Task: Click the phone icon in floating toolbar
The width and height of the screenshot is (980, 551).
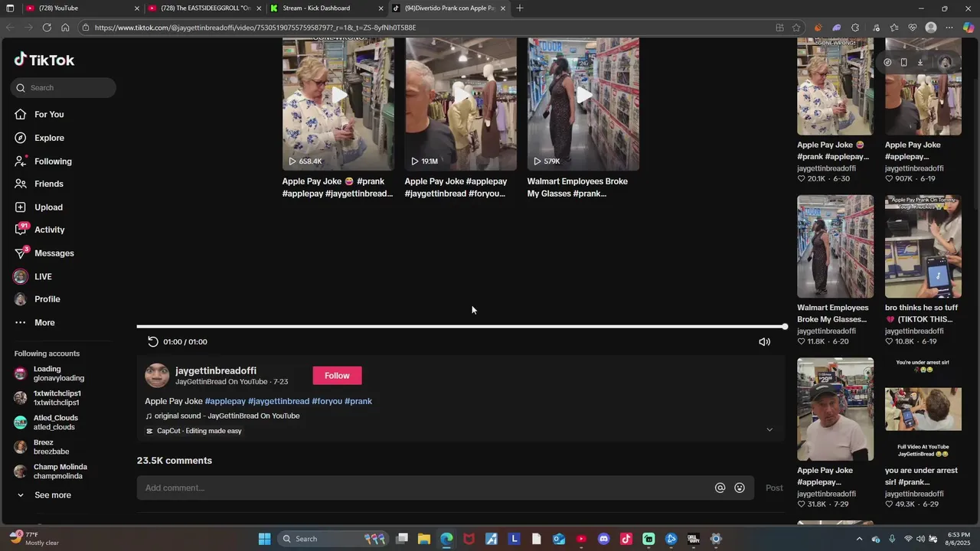Action: tap(903, 63)
